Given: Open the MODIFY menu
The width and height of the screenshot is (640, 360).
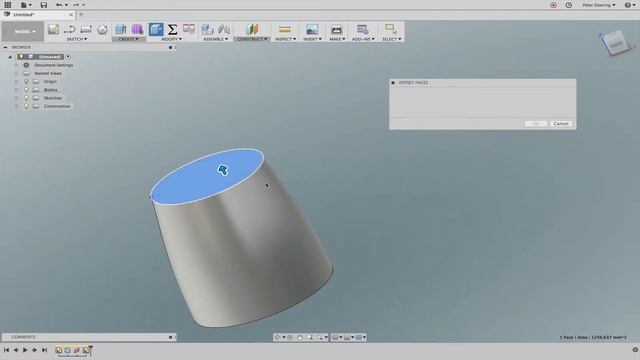Looking at the screenshot, I should [172, 39].
